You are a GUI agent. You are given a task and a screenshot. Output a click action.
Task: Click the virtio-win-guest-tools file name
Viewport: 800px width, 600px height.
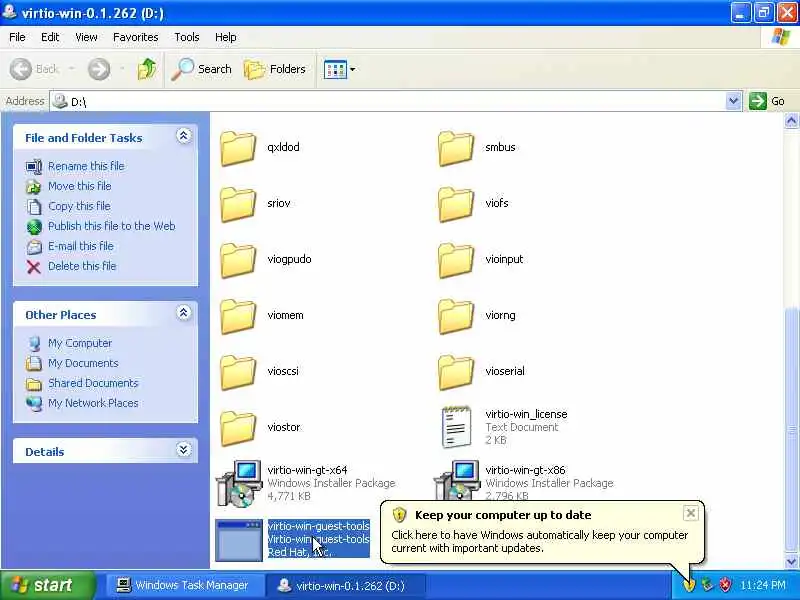(x=318, y=526)
